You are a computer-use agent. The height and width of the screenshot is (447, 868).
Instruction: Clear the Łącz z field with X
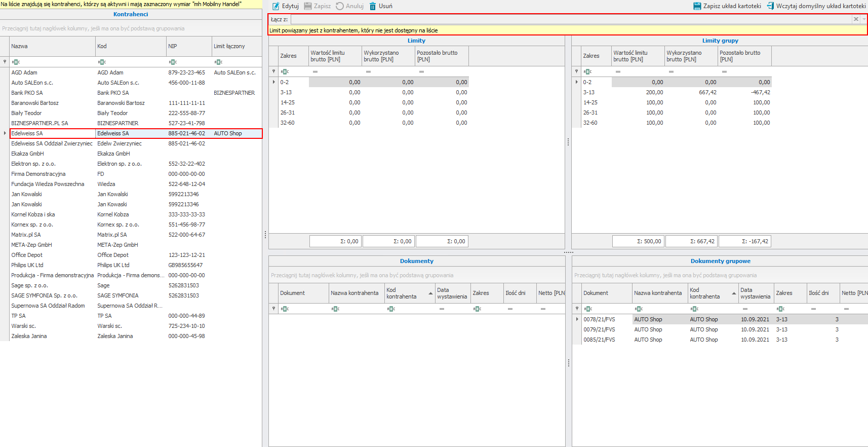[856, 19]
